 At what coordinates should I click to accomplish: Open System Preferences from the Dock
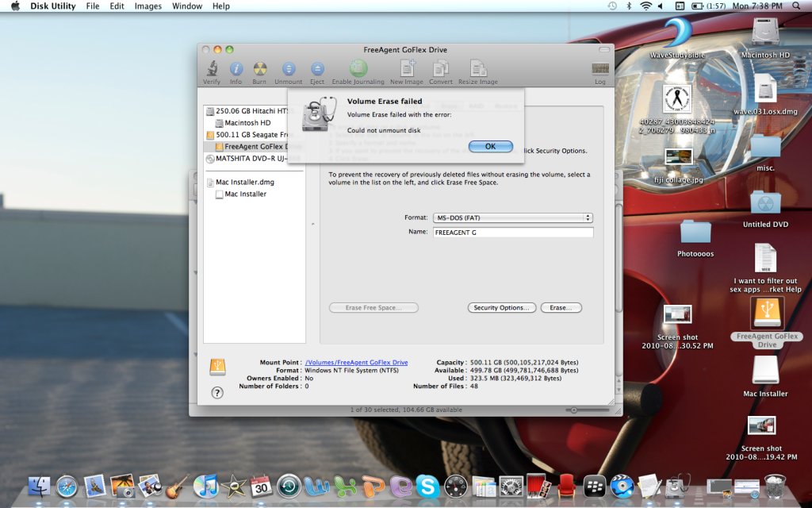tap(511, 487)
